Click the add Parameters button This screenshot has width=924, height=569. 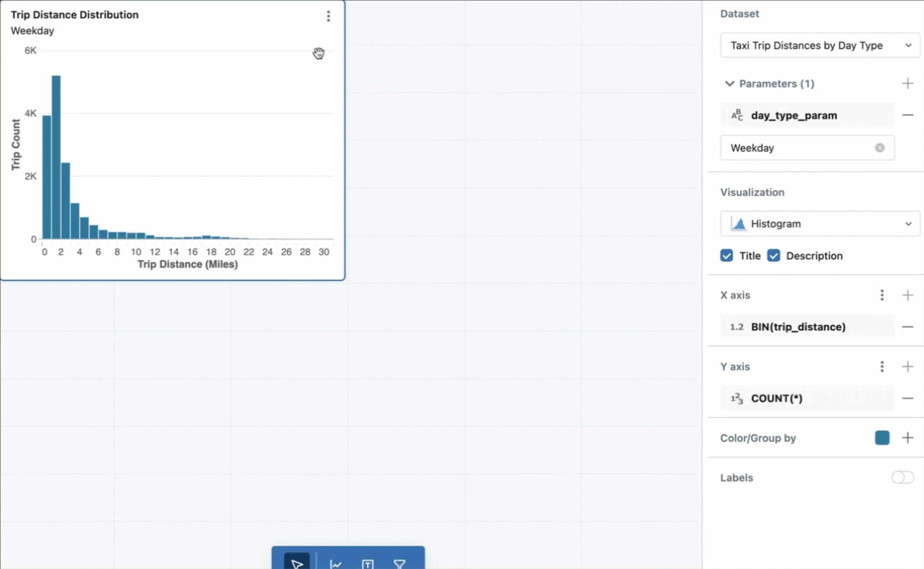[x=907, y=84]
